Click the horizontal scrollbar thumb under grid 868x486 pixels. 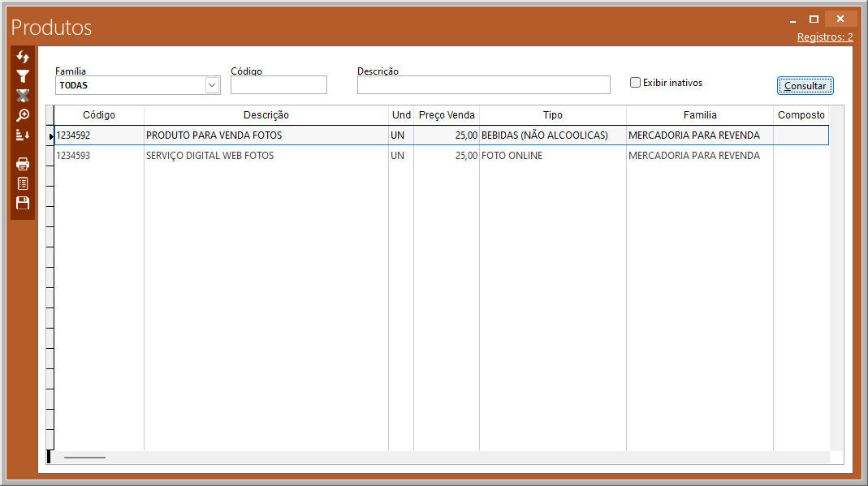tap(84, 458)
